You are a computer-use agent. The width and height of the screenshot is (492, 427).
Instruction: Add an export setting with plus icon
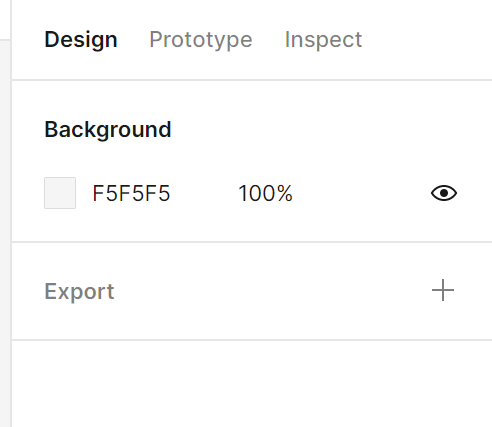tap(443, 290)
